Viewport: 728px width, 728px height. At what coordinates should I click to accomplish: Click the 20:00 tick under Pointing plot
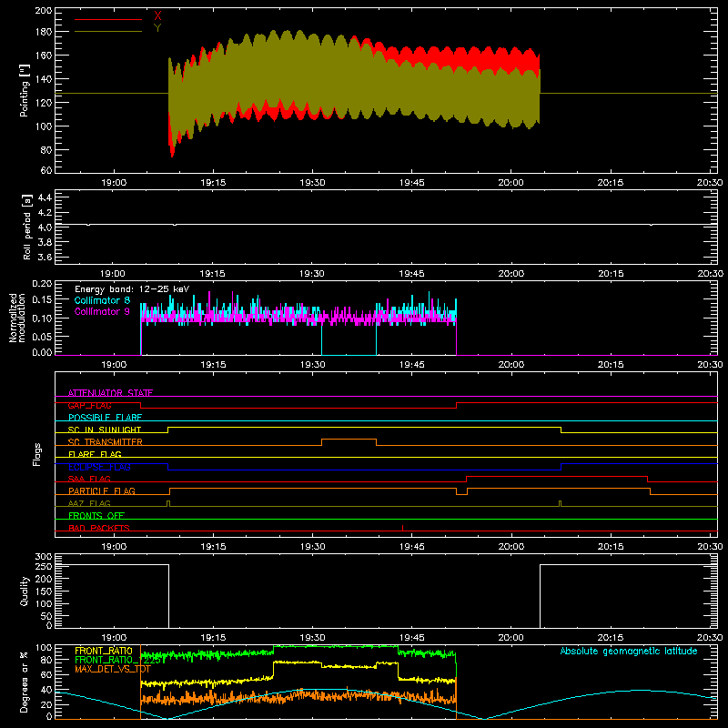(511, 183)
